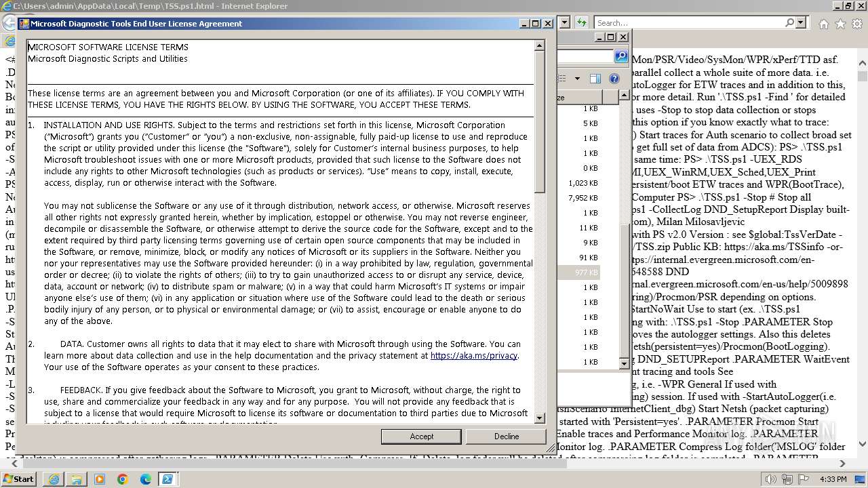Open the aka.ms/privacy link

coord(473,355)
